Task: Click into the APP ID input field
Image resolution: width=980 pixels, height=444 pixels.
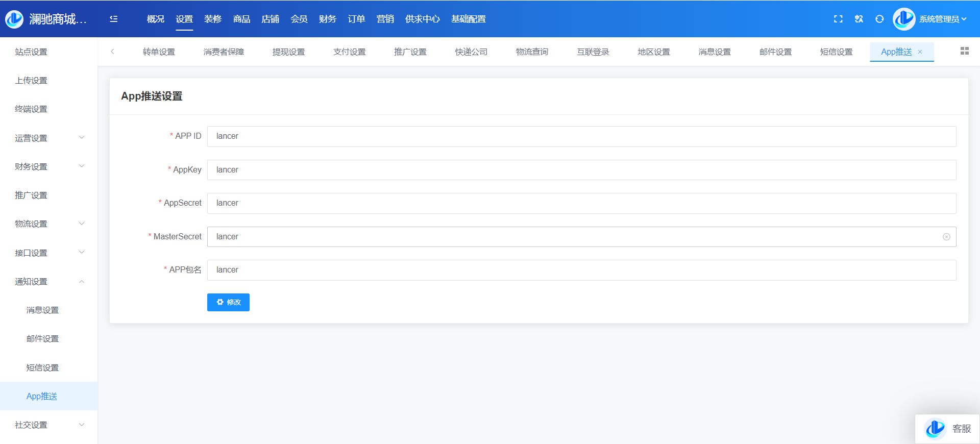Action: tap(581, 136)
